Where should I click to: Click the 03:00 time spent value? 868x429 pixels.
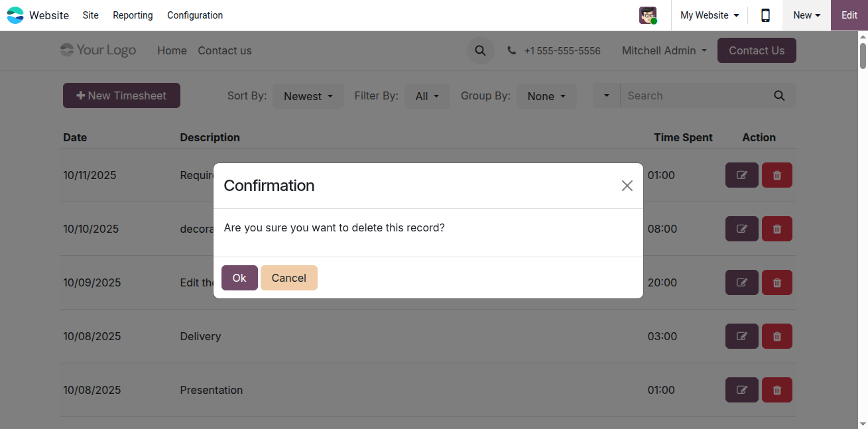click(662, 336)
